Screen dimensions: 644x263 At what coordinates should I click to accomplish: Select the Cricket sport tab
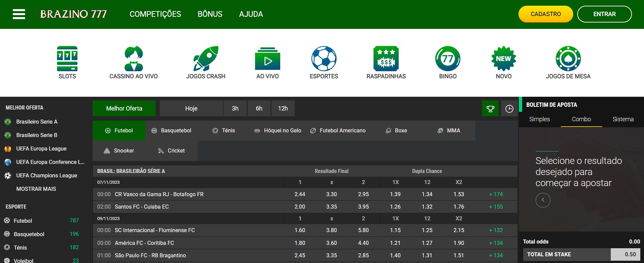click(171, 150)
